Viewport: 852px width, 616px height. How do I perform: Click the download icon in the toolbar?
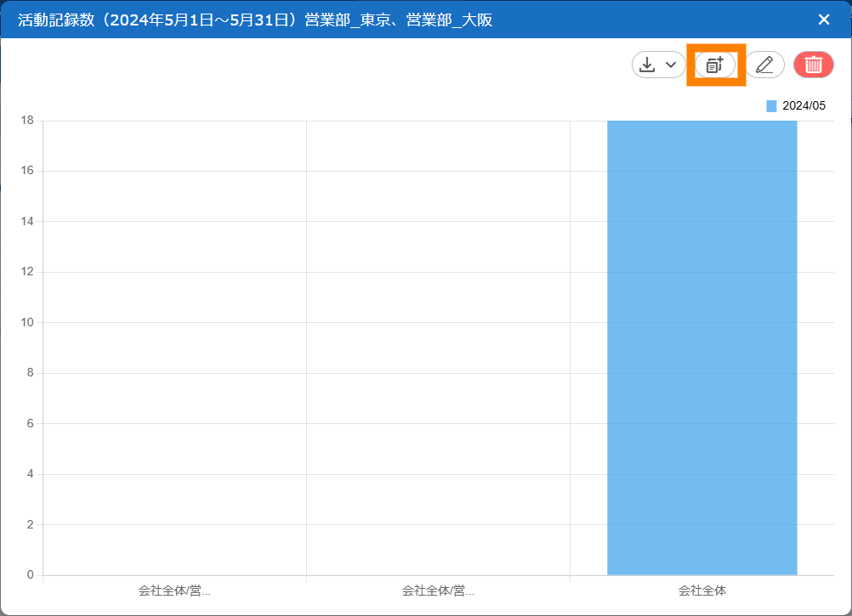(647, 65)
